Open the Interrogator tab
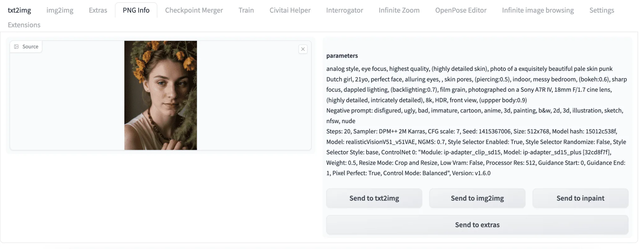The height and width of the screenshot is (249, 644). tap(344, 10)
